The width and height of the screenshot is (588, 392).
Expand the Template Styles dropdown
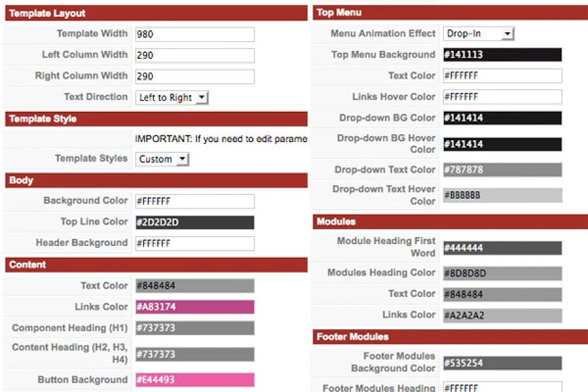click(x=162, y=159)
